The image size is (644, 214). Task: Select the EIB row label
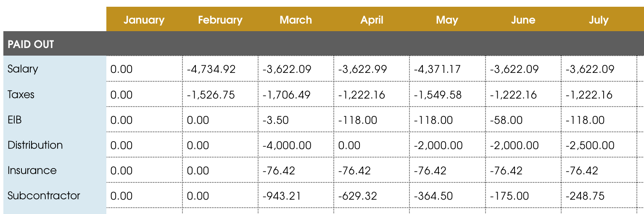click(15, 120)
